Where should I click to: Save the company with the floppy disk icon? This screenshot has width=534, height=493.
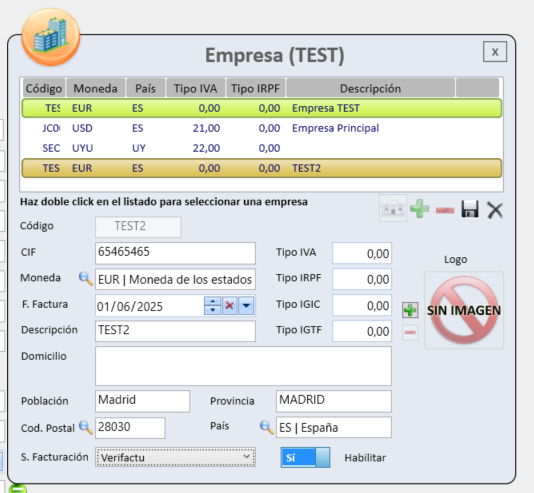pyautogui.click(x=470, y=209)
